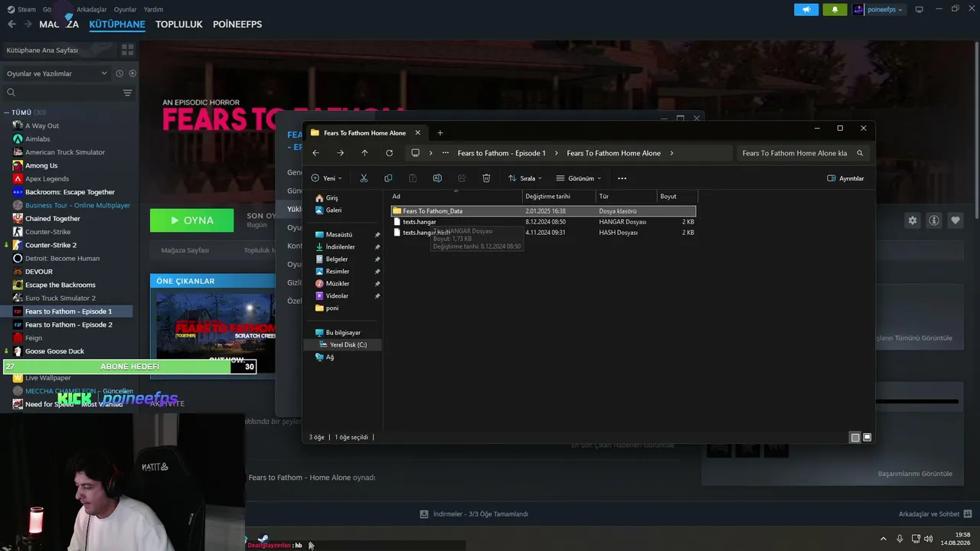Expand chevron after Fears To Fathom Home Alone breadcrumb
The width and height of the screenshot is (980, 551).
(671, 153)
